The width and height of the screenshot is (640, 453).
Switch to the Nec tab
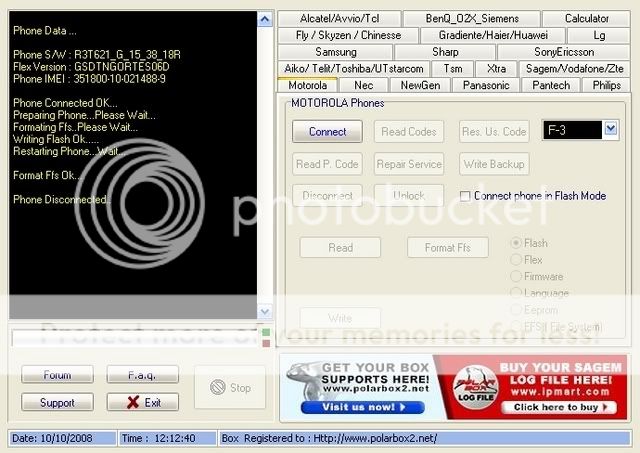point(363,86)
